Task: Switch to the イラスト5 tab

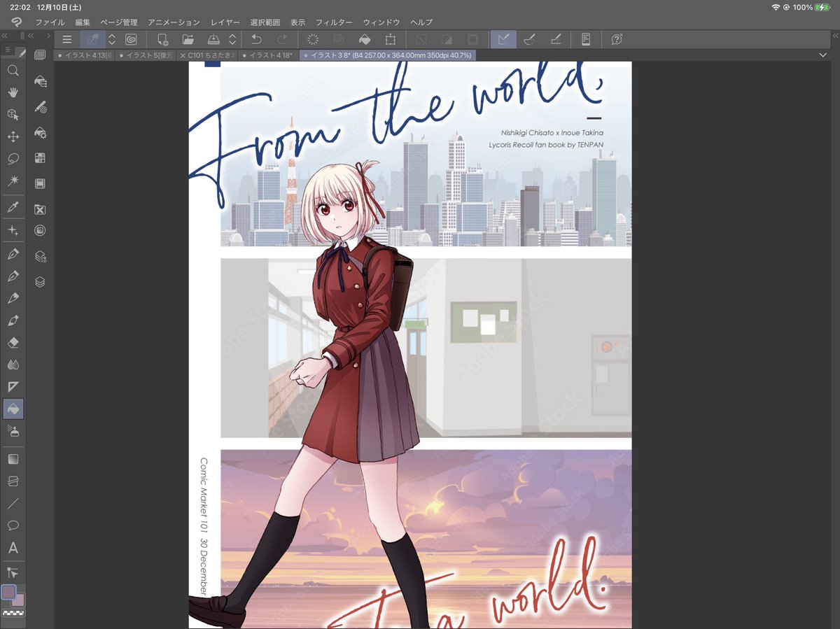Action: click(146, 55)
